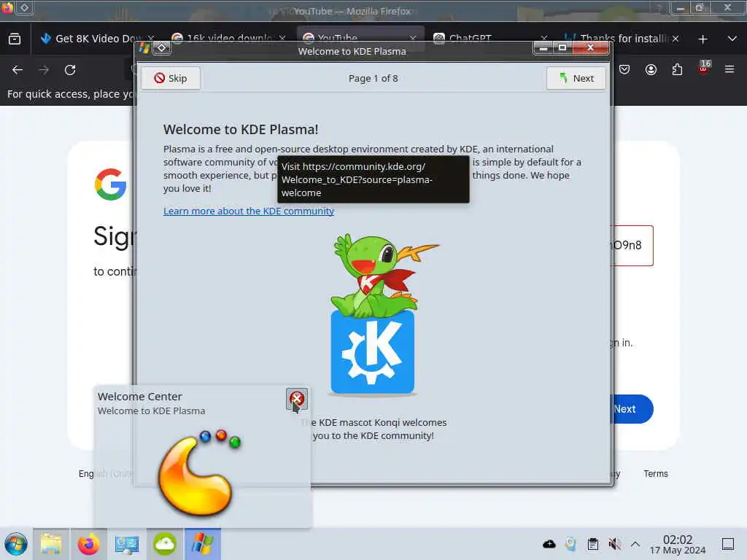The width and height of the screenshot is (747, 560).
Task: Open the clipboard tray icon
Action: (x=592, y=544)
